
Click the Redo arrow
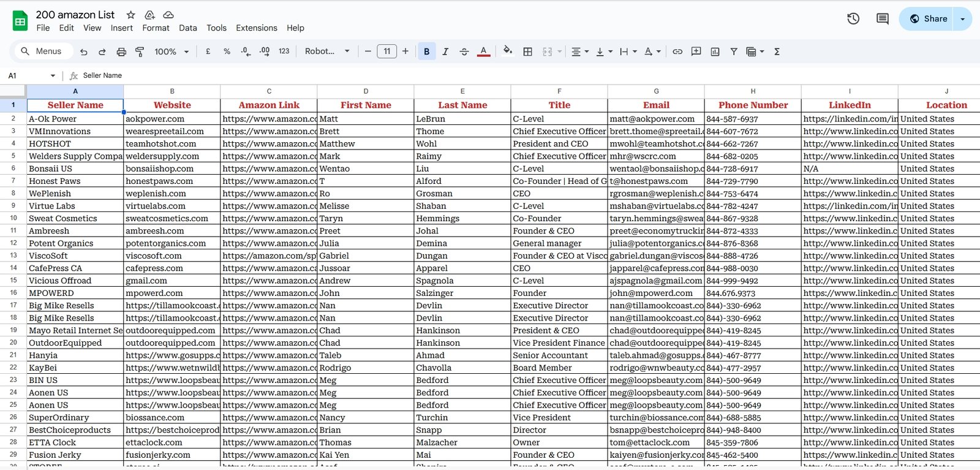coord(102,52)
